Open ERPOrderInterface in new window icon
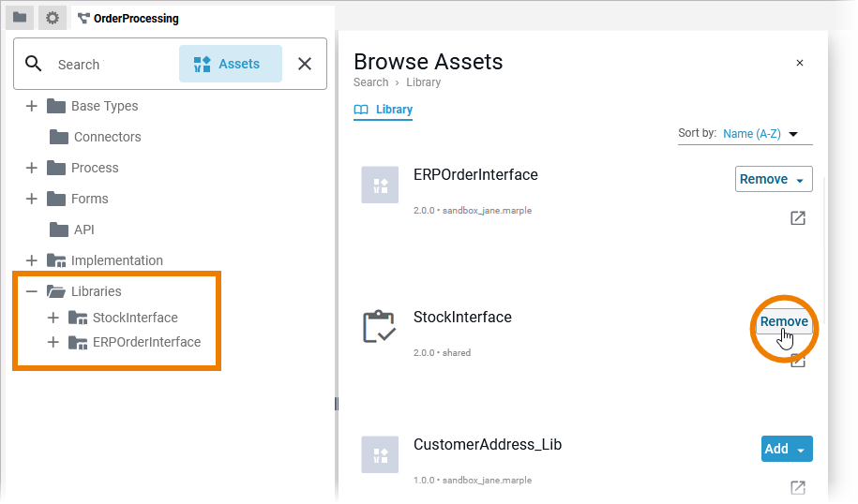 point(798,218)
